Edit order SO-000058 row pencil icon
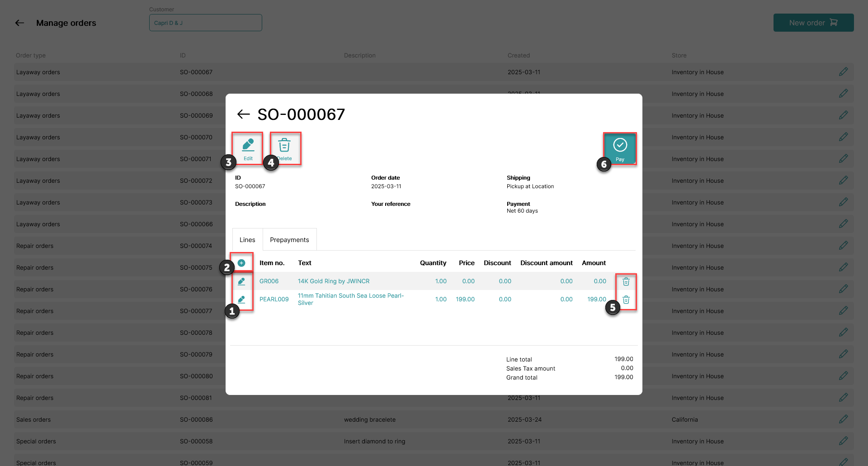 (843, 441)
